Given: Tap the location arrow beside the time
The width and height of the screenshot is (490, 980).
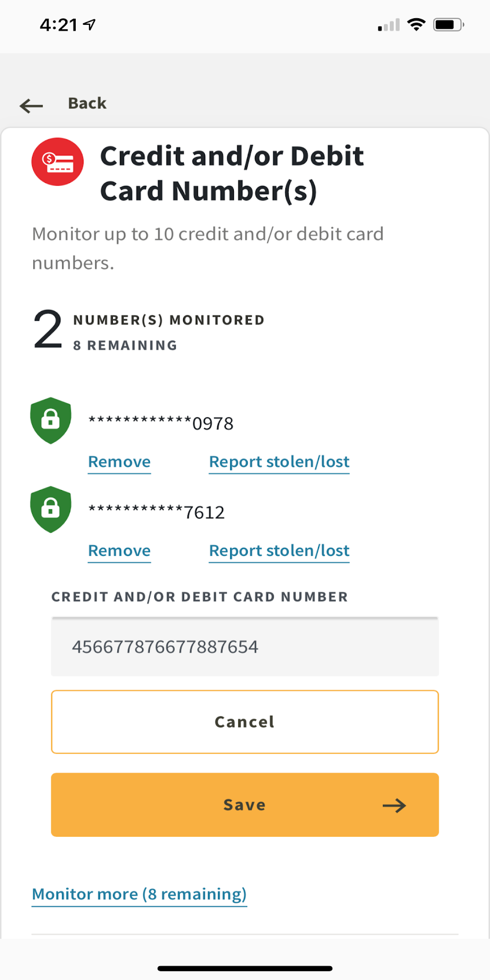Looking at the screenshot, I should coord(90,24).
